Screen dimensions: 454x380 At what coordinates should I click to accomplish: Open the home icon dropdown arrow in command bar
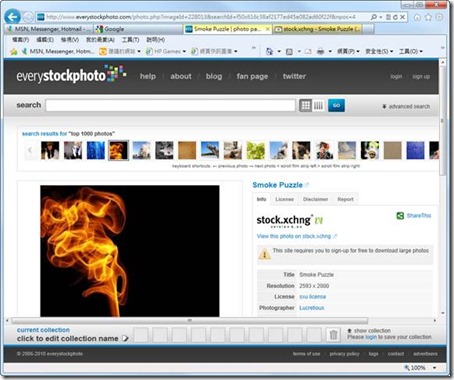279,51
